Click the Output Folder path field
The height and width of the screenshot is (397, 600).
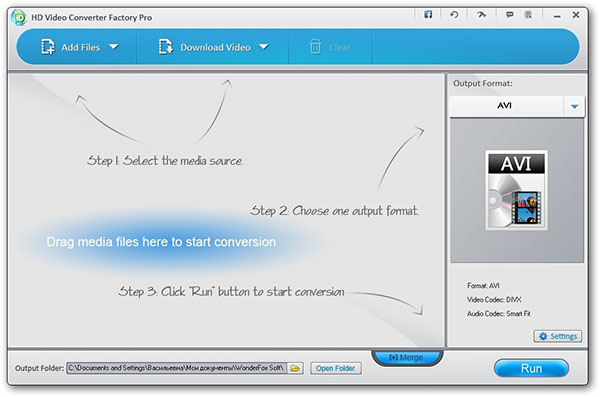(177, 368)
